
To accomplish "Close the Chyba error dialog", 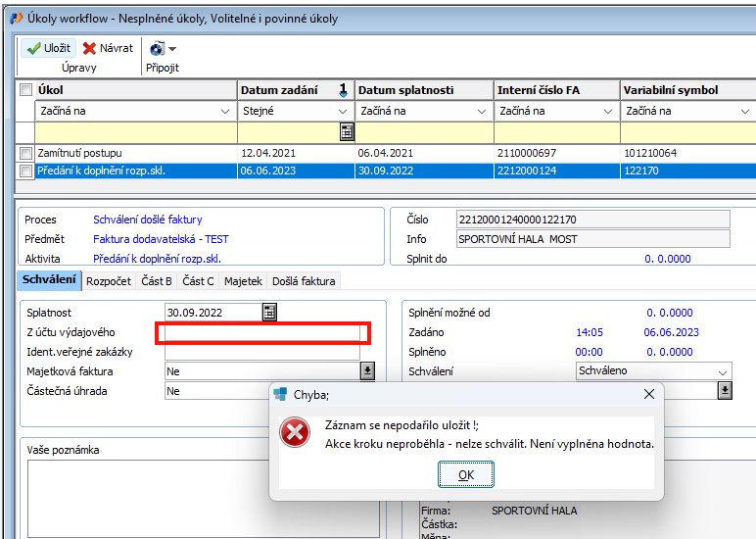I will pos(648,394).
